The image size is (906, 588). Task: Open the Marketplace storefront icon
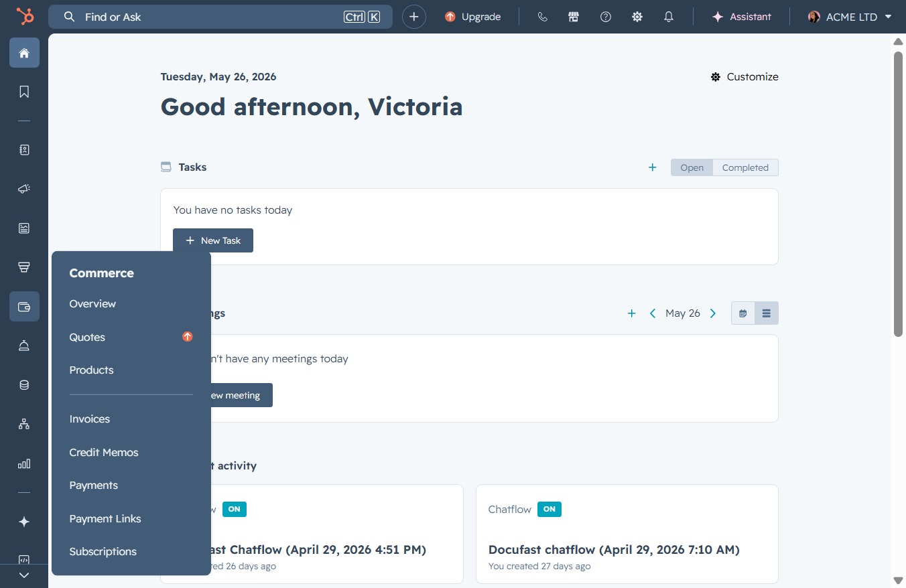[x=574, y=17]
